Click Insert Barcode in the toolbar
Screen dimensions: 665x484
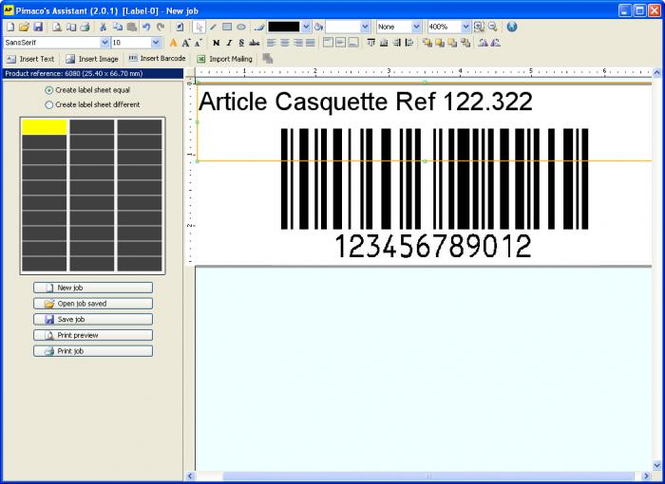(x=156, y=59)
